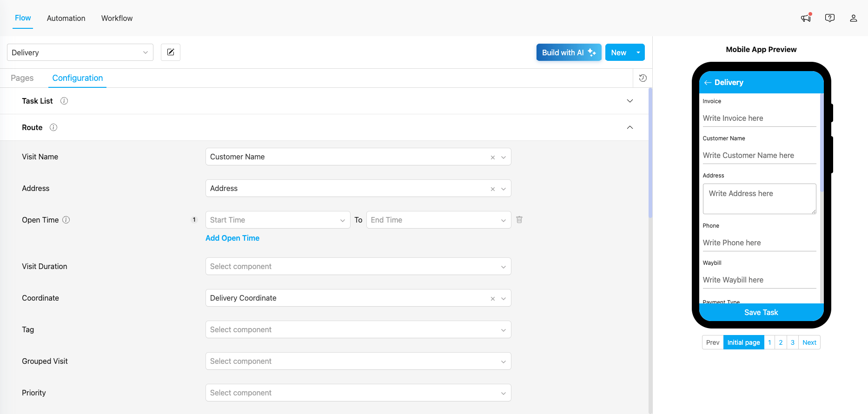The image size is (868, 414).
Task: Click the back arrow in the Delivery preview
Action: 708,82
